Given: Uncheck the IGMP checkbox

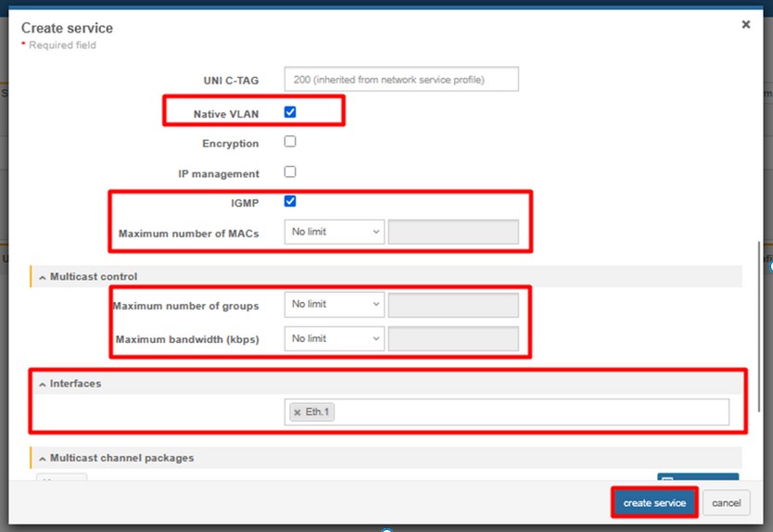Looking at the screenshot, I should point(290,201).
